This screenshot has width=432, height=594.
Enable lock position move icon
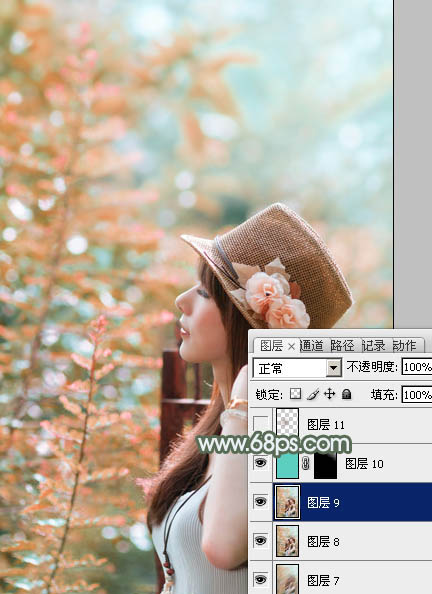point(329,394)
